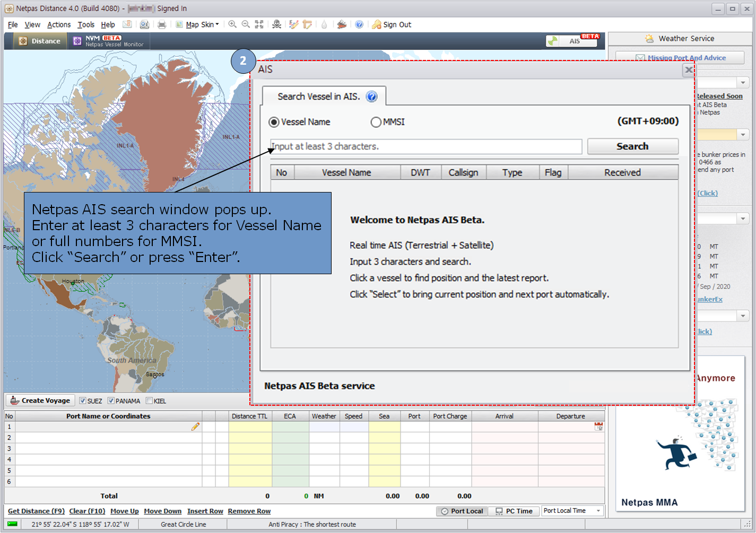Viewport: 756px width, 533px height.
Task: Open the Missing Port And Advice link
Action: [x=687, y=58]
